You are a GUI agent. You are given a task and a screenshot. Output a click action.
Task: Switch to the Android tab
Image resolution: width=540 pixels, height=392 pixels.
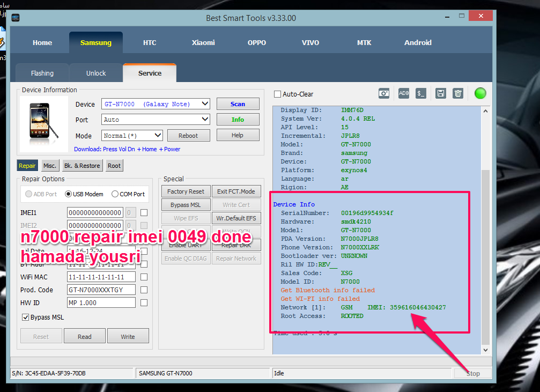click(x=418, y=43)
